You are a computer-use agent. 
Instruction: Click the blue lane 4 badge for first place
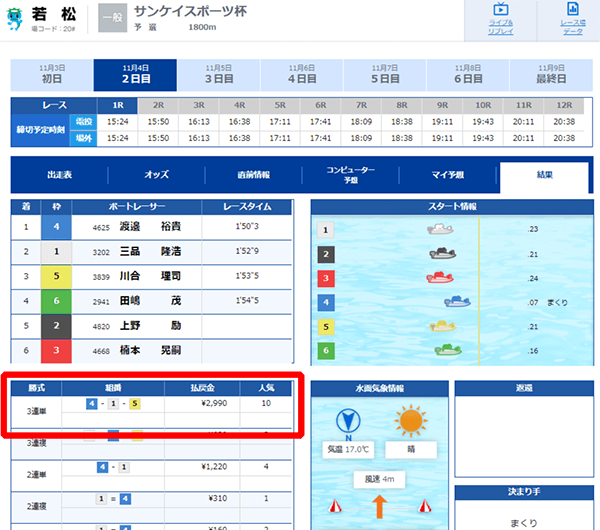pos(57,228)
